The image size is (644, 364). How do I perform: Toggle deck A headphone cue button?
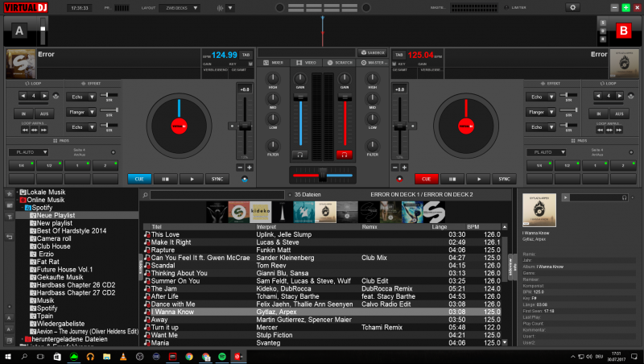[300, 155]
